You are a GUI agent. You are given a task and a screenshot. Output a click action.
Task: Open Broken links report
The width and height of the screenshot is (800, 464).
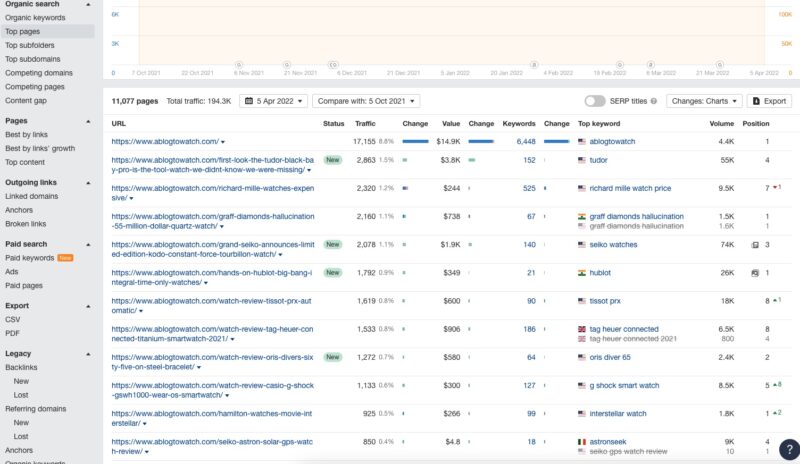click(x=26, y=224)
